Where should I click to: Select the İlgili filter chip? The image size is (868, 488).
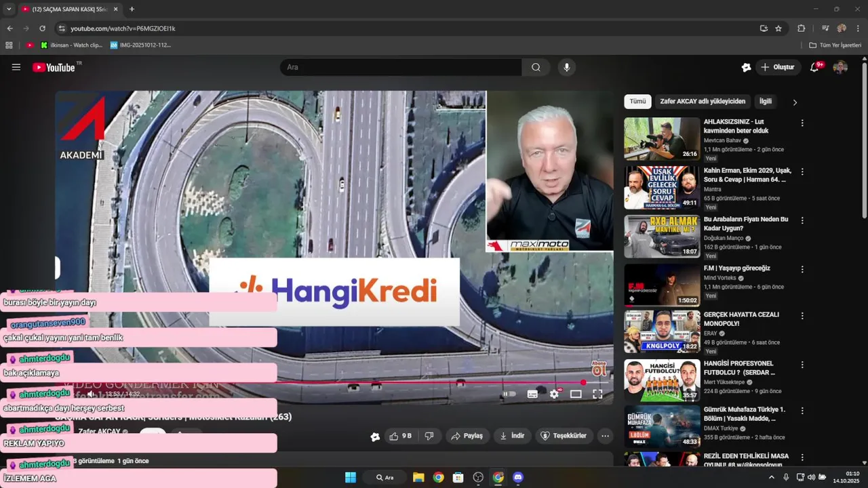tap(766, 102)
